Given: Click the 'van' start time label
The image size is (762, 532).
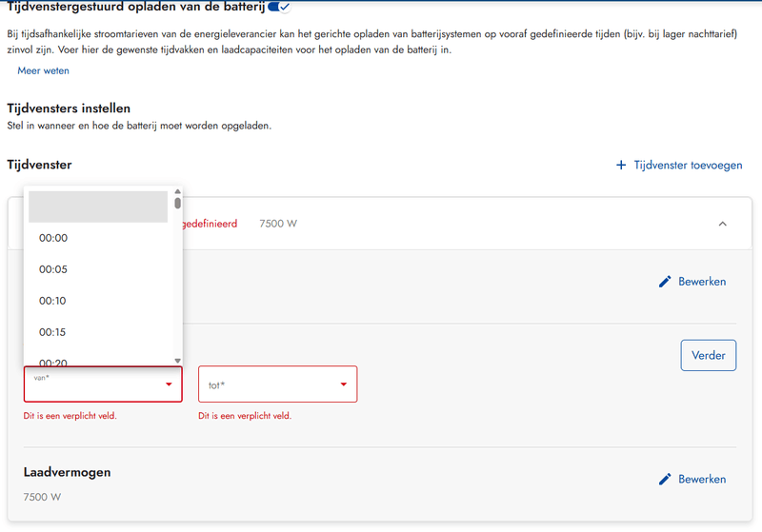Looking at the screenshot, I should tap(40, 378).
